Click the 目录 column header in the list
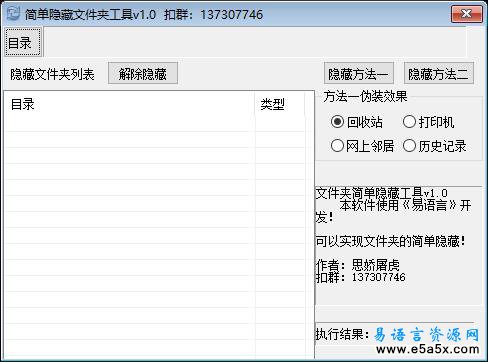 tap(130, 104)
